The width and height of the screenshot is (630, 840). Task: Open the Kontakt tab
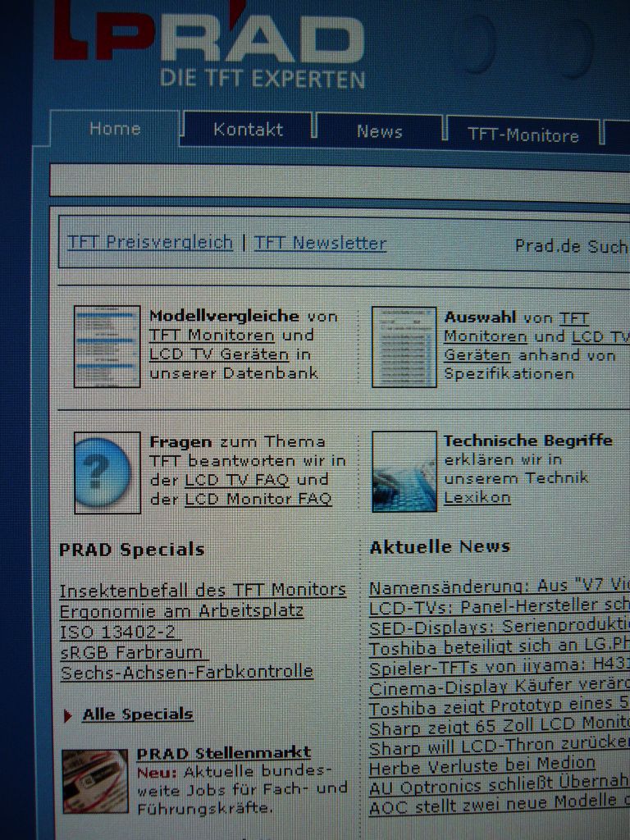pos(248,130)
